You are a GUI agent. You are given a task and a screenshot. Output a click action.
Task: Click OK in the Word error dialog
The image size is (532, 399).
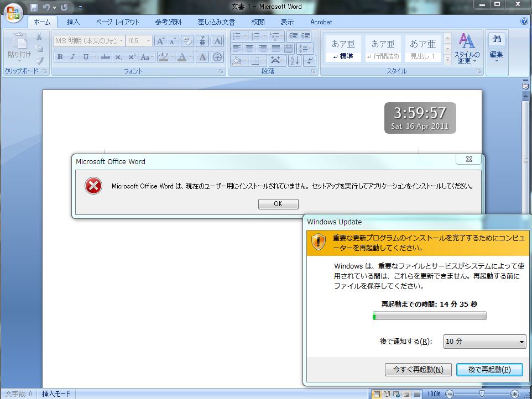click(278, 204)
